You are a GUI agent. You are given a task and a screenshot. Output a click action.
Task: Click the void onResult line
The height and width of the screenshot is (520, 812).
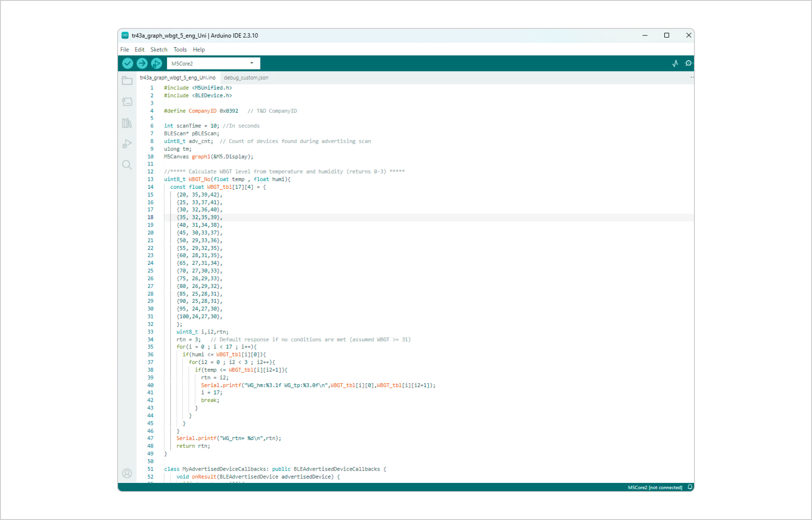(x=258, y=477)
